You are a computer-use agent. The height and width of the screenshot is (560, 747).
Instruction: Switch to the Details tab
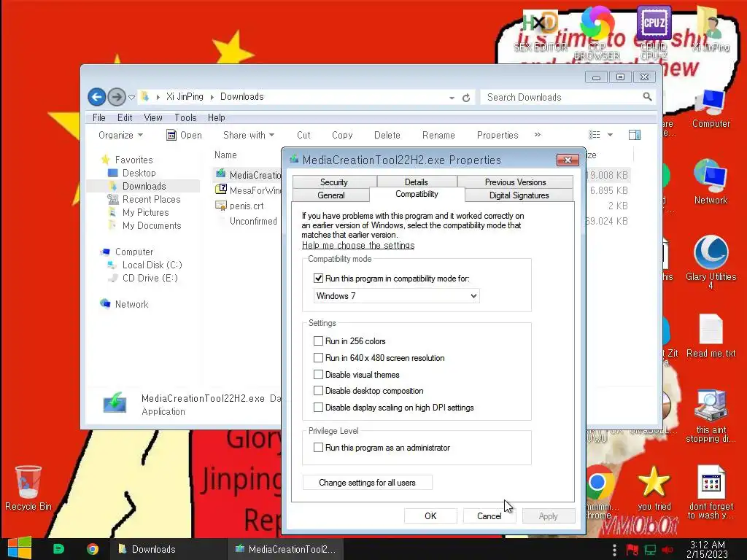417,182
